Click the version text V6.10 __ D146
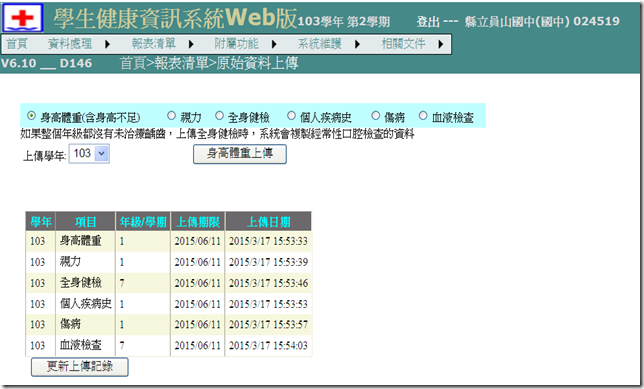Image resolution: width=644 pixels, height=389 pixels. 46,63
